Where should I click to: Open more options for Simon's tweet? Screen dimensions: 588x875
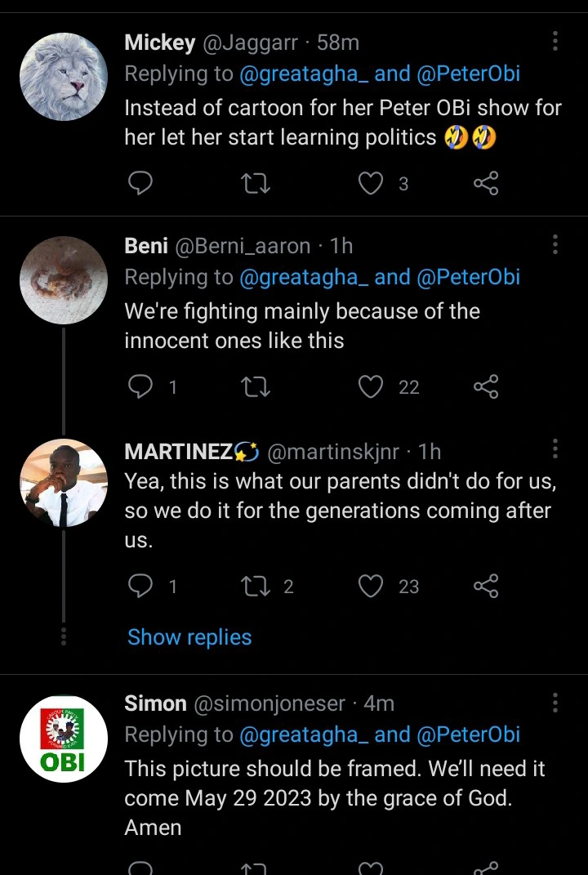coord(555,703)
